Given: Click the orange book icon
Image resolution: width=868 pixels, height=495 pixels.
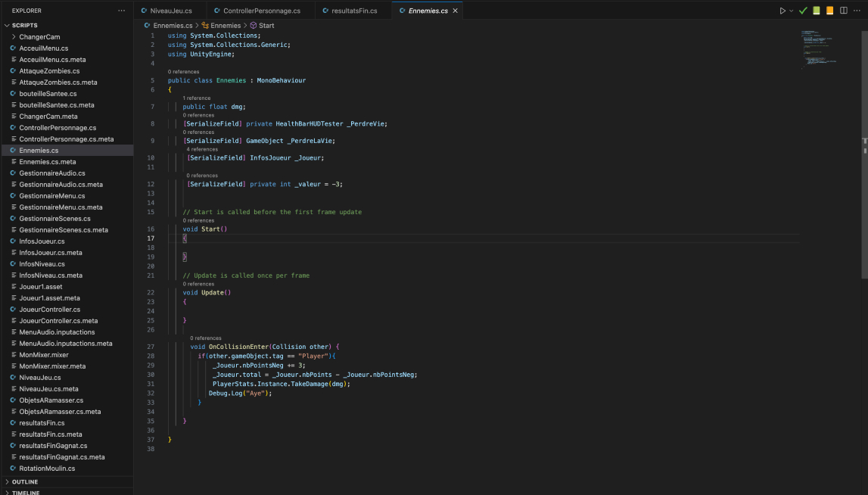Looking at the screenshot, I should (829, 11).
